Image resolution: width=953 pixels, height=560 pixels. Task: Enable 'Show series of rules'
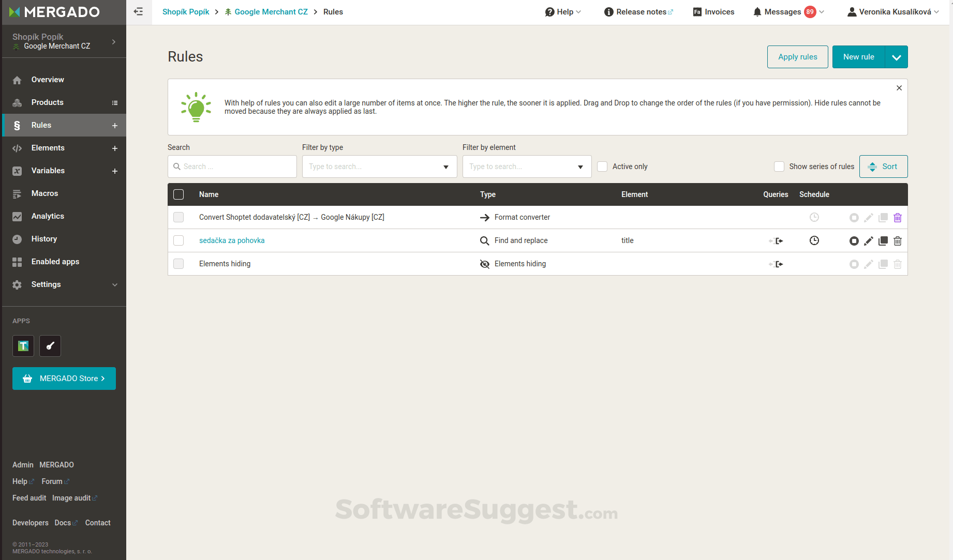pyautogui.click(x=779, y=167)
